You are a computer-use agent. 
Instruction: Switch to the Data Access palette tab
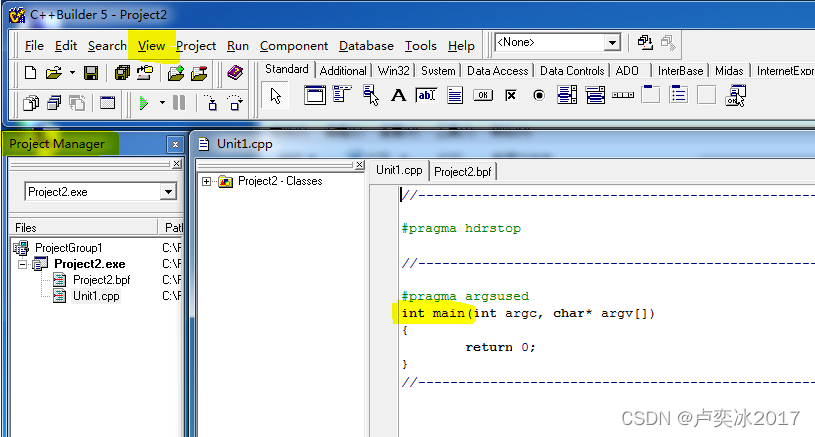tap(497, 71)
